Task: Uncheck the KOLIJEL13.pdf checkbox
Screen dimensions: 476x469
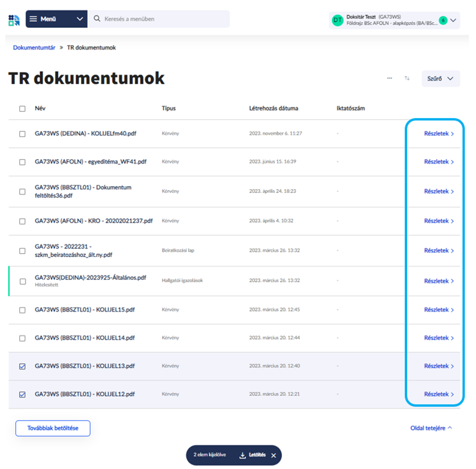Action: 22,366
